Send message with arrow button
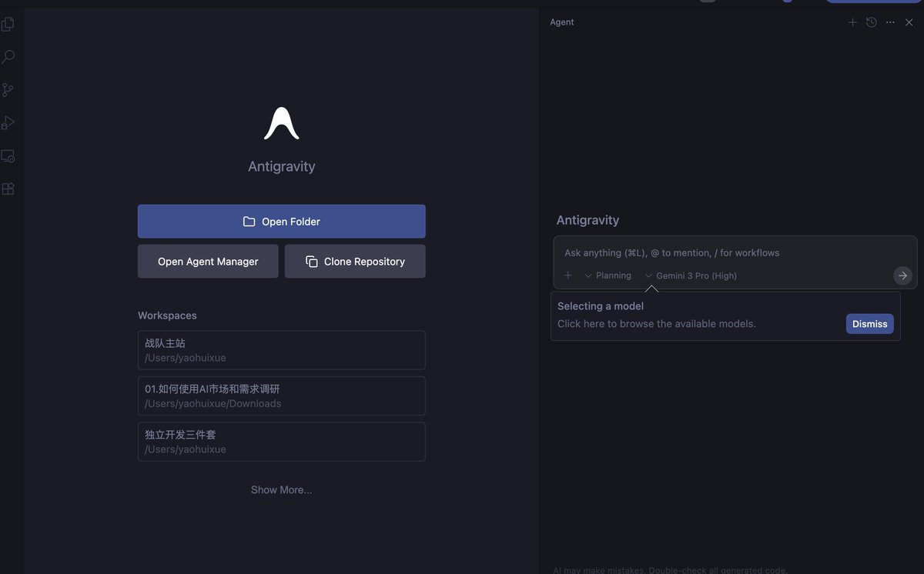This screenshot has height=574, width=924. pyautogui.click(x=902, y=275)
